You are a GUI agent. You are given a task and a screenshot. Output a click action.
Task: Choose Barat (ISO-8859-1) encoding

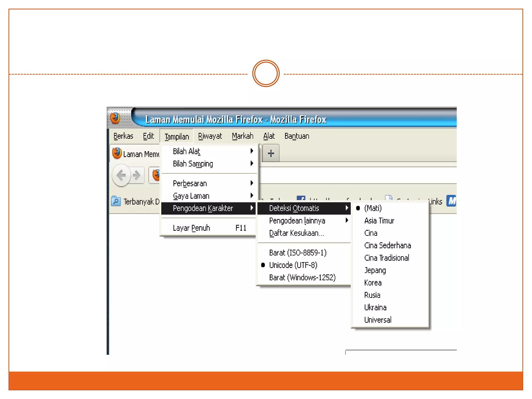pos(298,252)
